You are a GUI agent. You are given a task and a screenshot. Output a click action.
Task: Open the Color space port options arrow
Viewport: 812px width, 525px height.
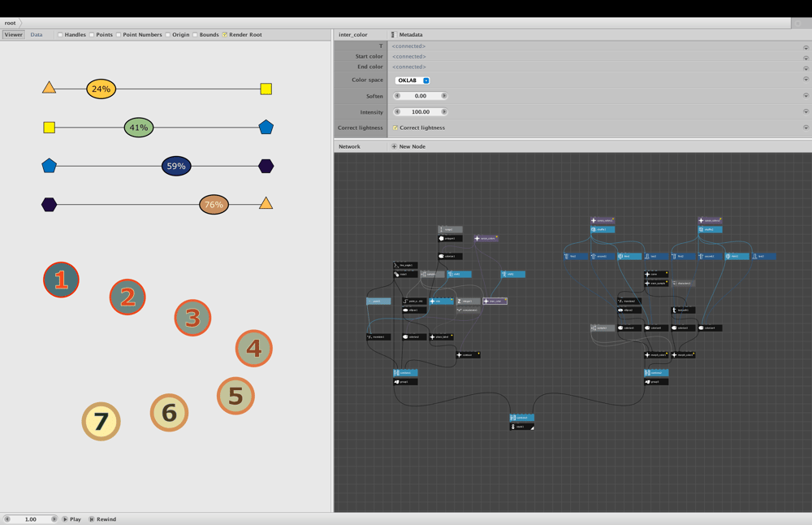pyautogui.click(x=806, y=79)
